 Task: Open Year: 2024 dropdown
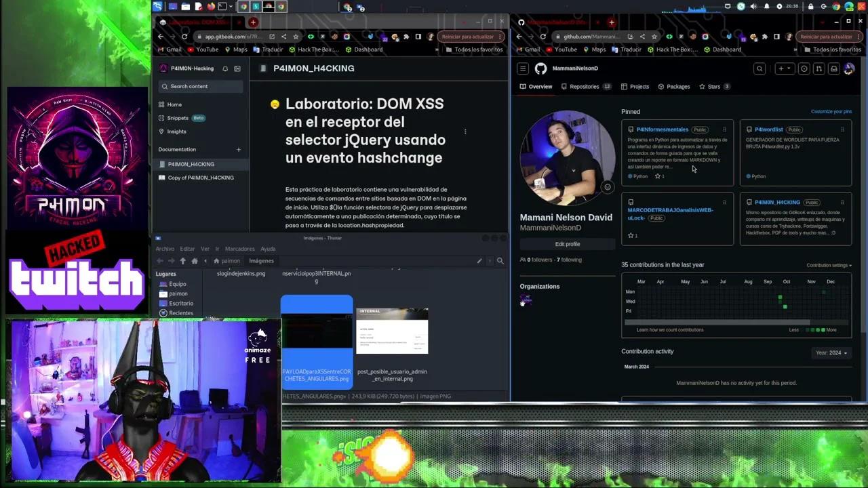(x=831, y=353)
